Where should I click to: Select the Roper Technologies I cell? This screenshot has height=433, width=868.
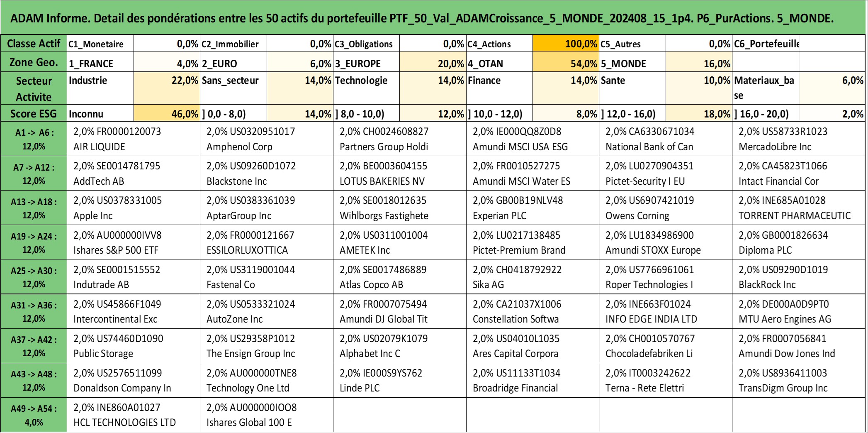[666, 277]
